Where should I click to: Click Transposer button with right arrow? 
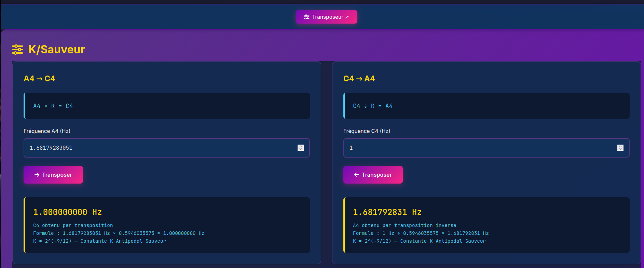[x=53, y=175]
